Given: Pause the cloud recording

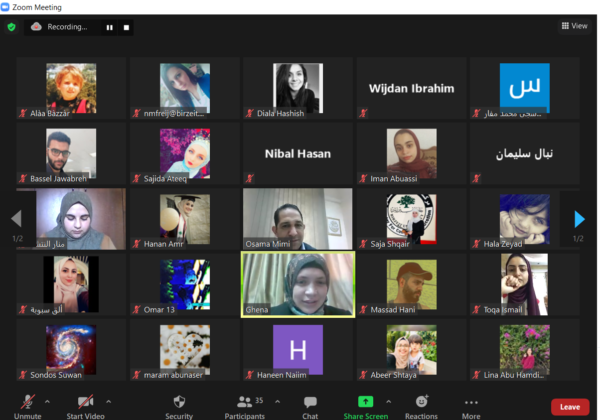Looking at the screenshot, I should tap(109, 28).
